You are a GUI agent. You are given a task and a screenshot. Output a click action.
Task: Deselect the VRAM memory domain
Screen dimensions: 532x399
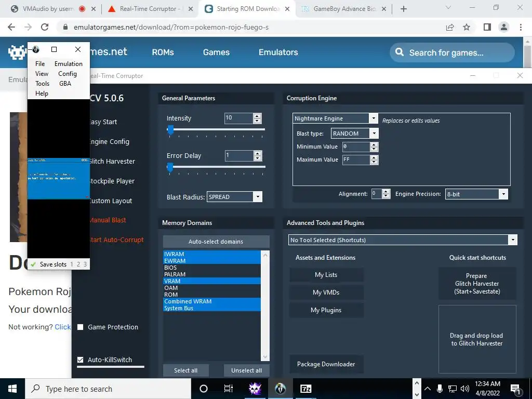click(x=212, y=281)
